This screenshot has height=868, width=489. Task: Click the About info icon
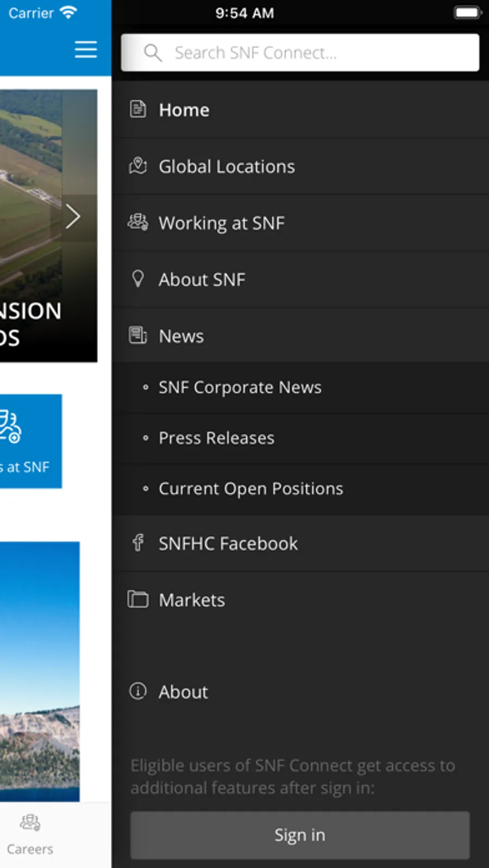tap(138, 691)
